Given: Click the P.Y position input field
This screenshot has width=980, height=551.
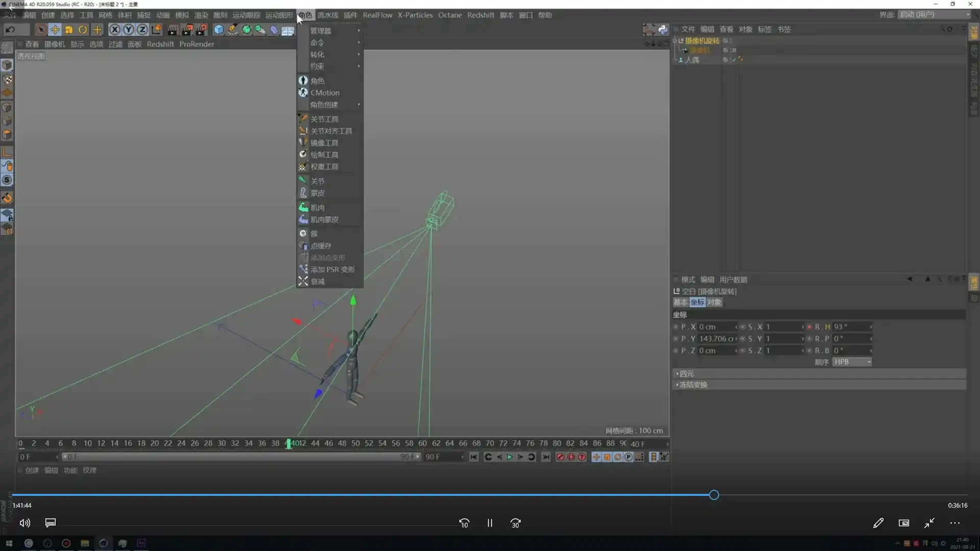Looking at the screenshot, I should pyautogui.click(x=717, y=339).
